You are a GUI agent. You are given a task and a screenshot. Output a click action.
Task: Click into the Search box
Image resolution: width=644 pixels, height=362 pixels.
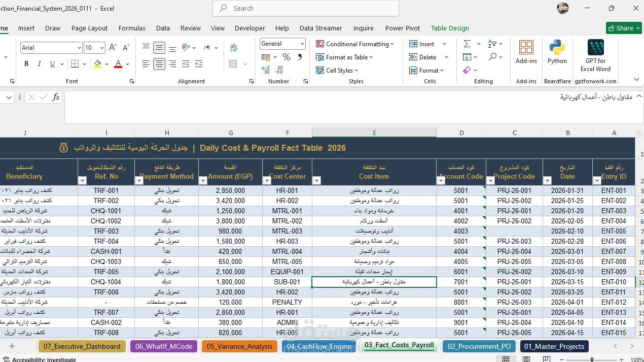click(x=306, y=9)
